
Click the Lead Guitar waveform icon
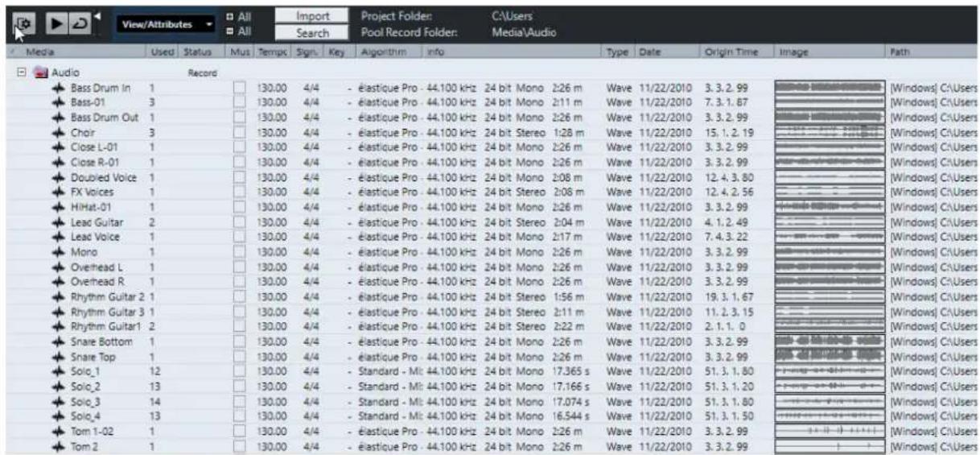57,221
